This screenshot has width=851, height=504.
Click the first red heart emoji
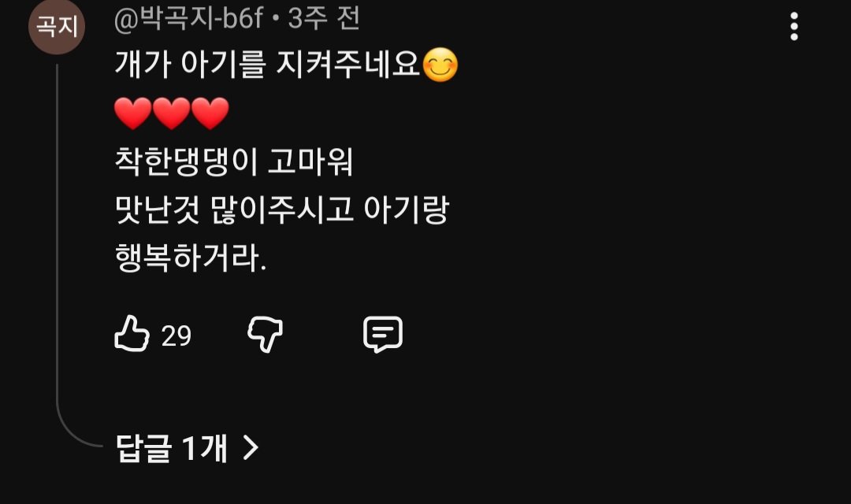[x=133, y=113]
